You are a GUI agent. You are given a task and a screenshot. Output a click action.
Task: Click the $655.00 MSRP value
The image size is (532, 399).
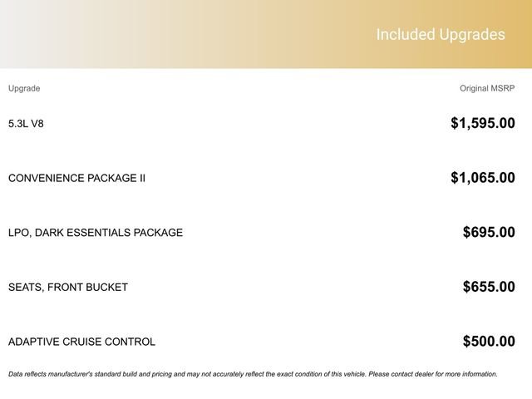[x=489, y=288]
